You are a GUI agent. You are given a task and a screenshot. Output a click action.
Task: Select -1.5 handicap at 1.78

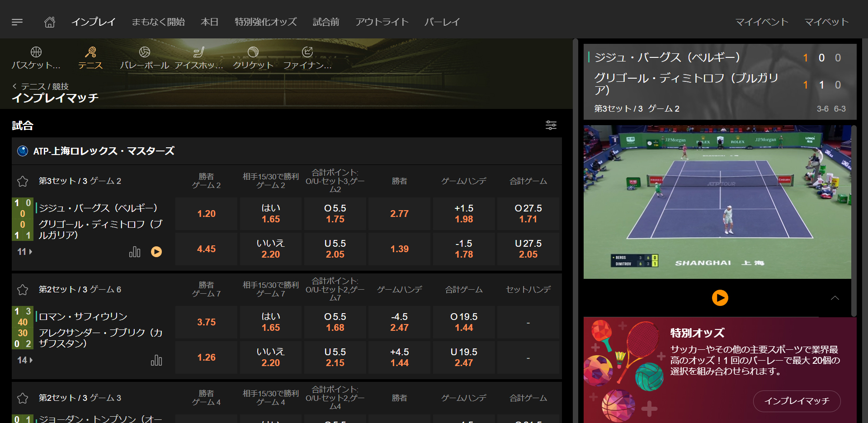click(464, 249)
